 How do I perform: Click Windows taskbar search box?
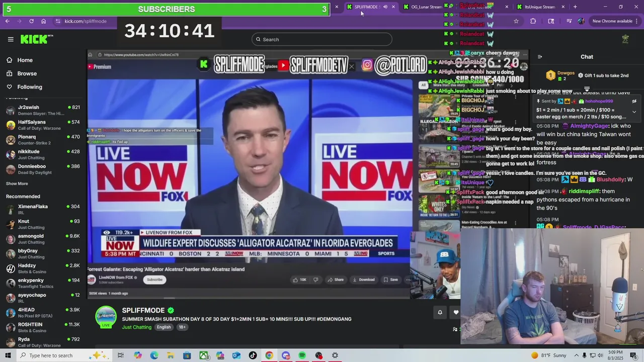[x=64, y=355]
